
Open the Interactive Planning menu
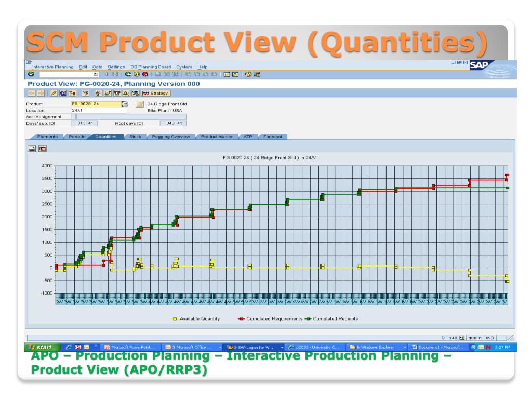[x=53, y=67]
